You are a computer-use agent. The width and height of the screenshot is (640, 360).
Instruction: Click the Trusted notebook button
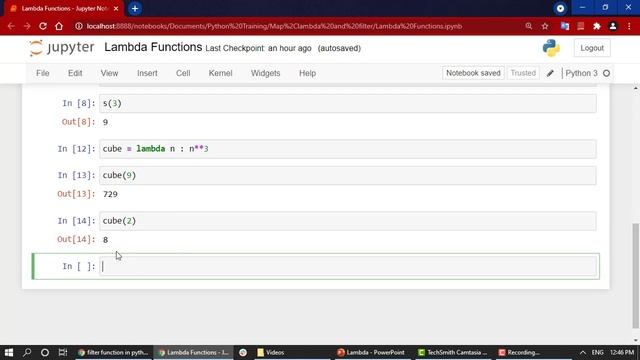coord(523,73)
